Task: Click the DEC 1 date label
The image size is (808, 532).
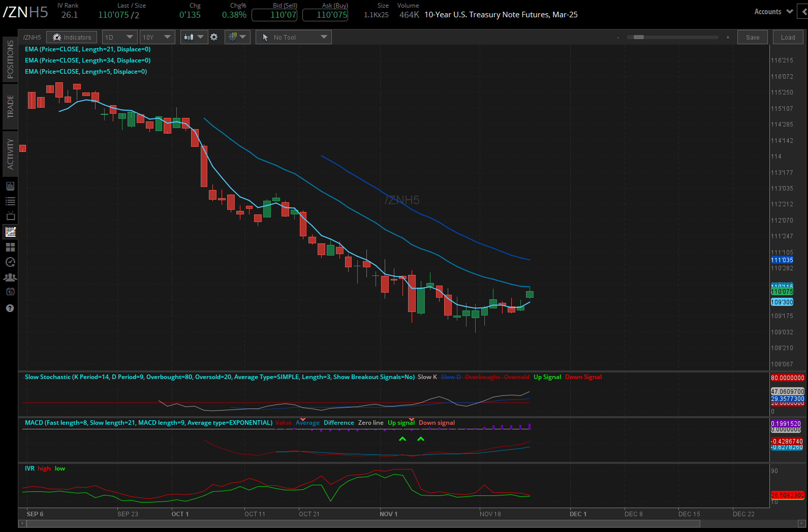Action: coord(578,514)
